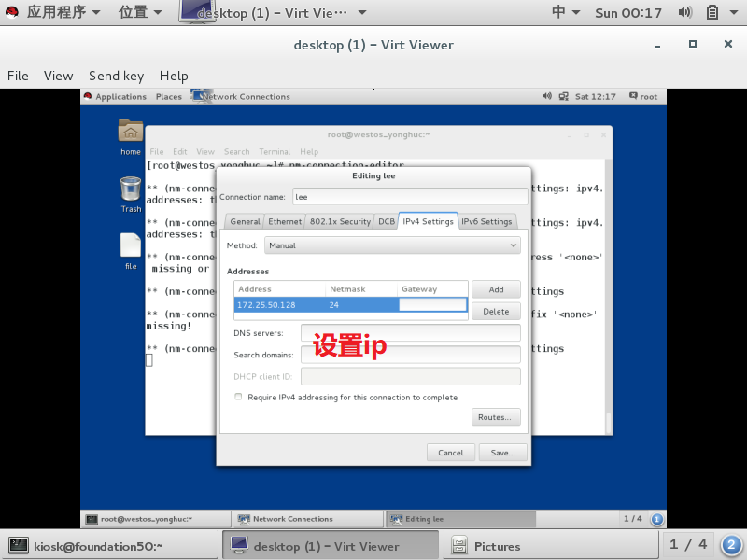
Task: Click guest network status icon
Action: coord(564,97)
